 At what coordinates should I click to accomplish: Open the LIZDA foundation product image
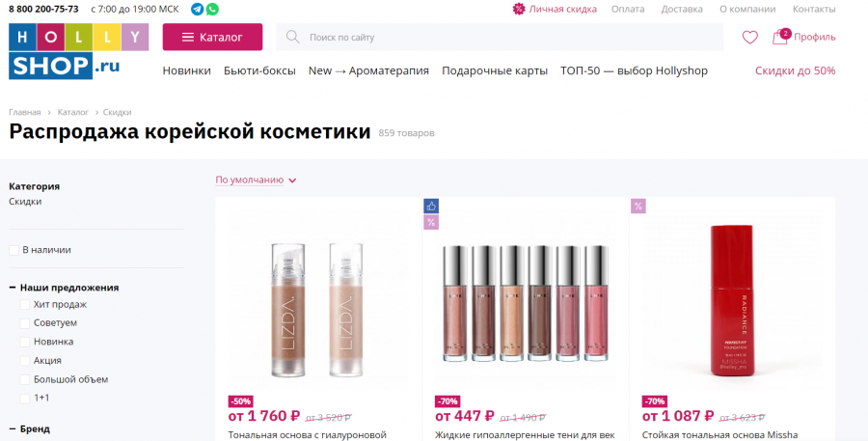click(317, 311)
